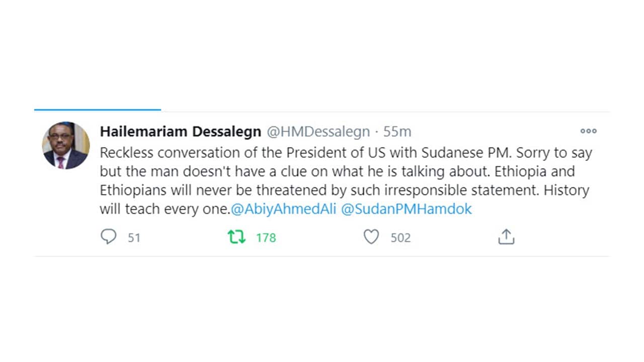View the 178 retweets count

(265, 237)
